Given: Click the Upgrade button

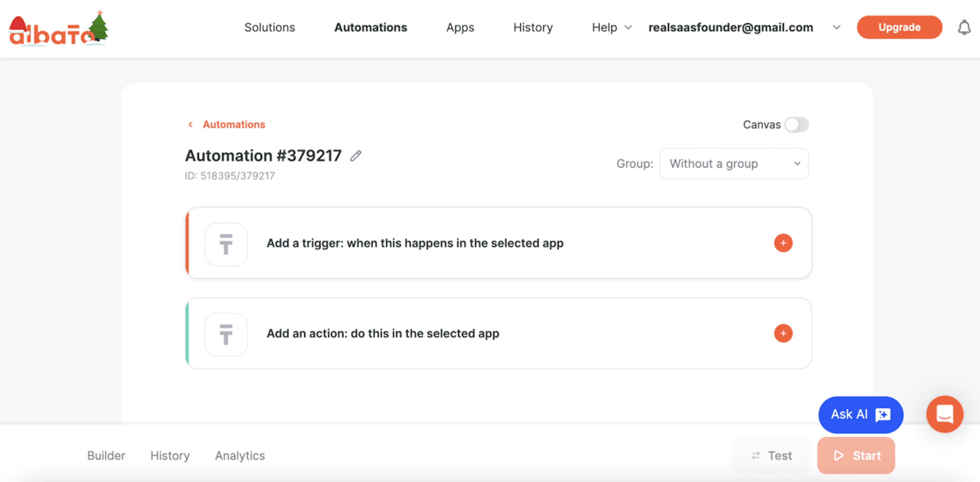Looking at the screenshot, I should [x=899, y=27].
